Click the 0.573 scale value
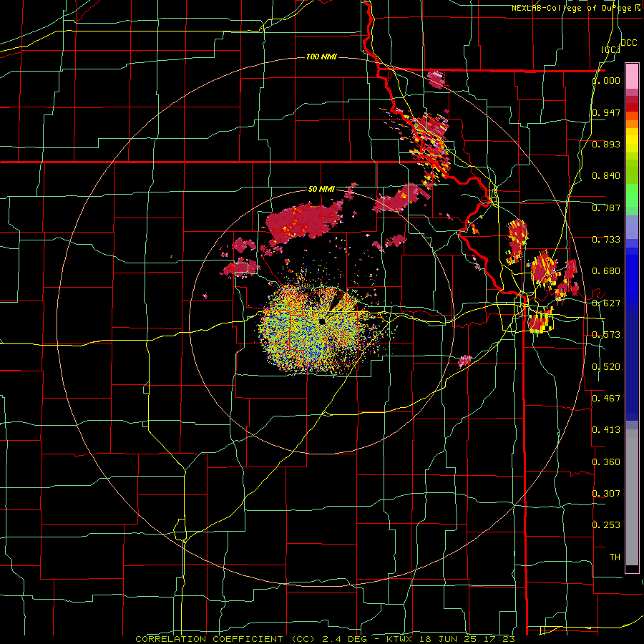This screenshot has width=644, height=644. (606, 335)
